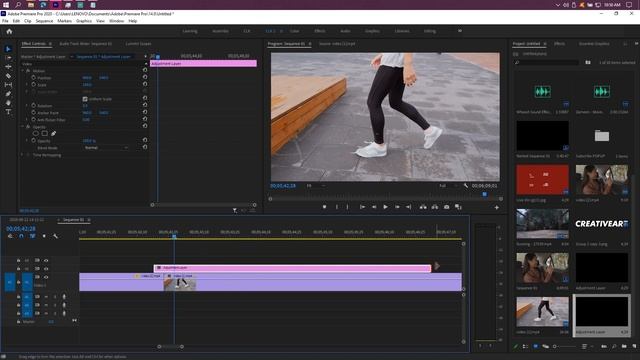Click New Bin icon in Project panel

(624, 347)
